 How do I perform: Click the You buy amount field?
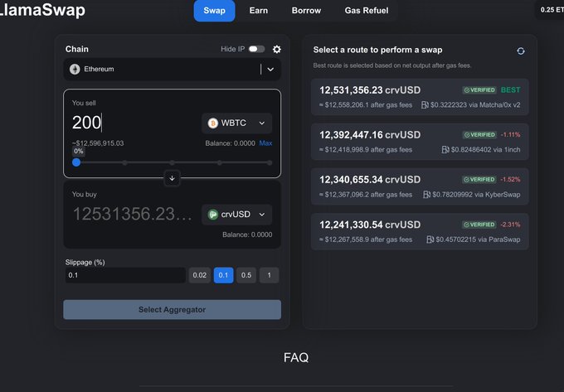click(x=133, y=214)
